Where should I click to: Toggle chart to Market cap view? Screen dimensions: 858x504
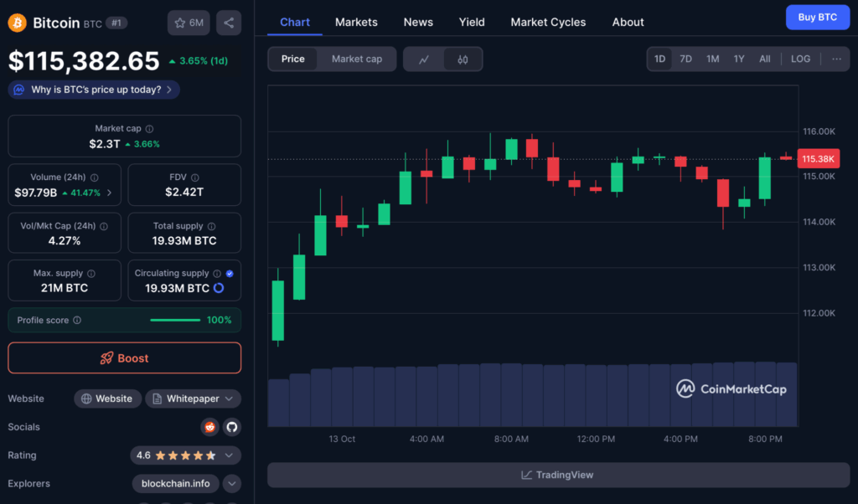pyautogui.click(x=356, y=59)
